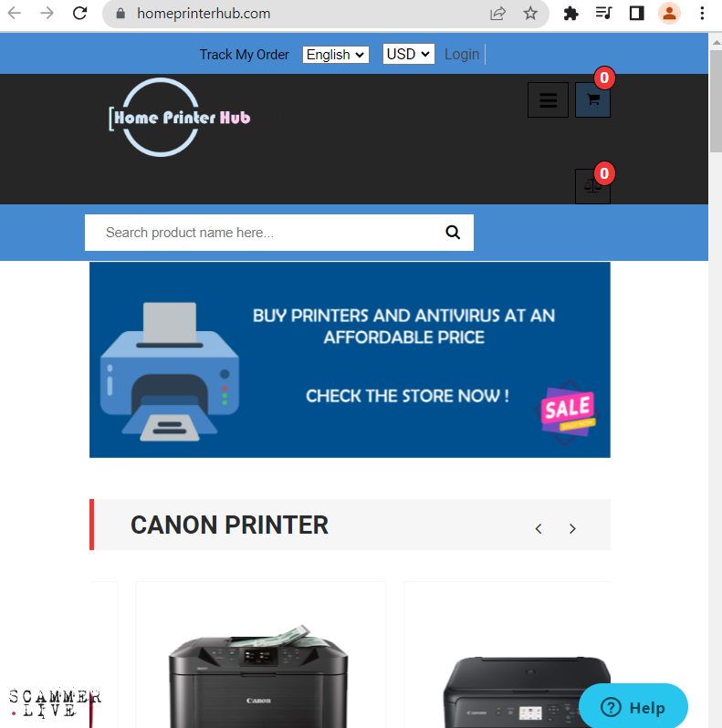Open the Help chat button
This screenshot has height=728, width=722.
point(633,707)
